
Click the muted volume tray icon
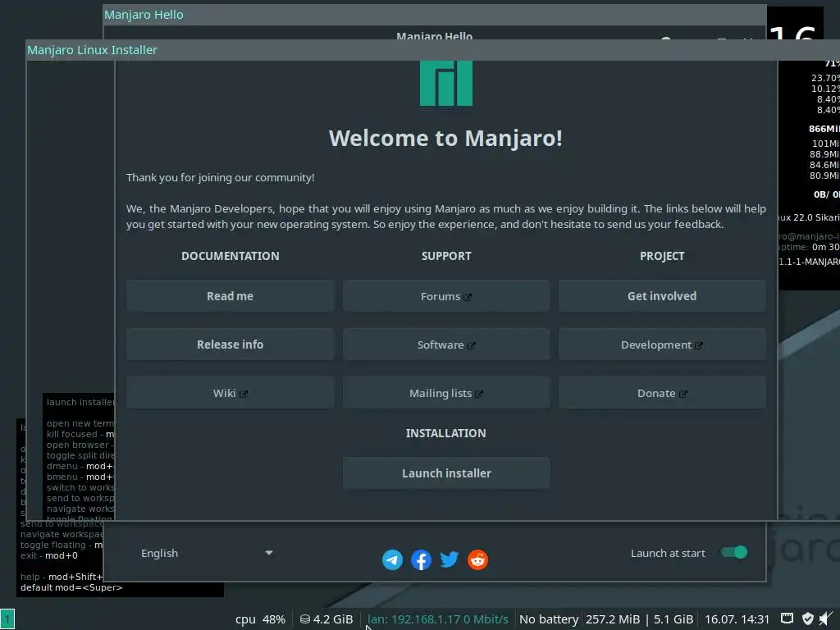tap(826, 619)
